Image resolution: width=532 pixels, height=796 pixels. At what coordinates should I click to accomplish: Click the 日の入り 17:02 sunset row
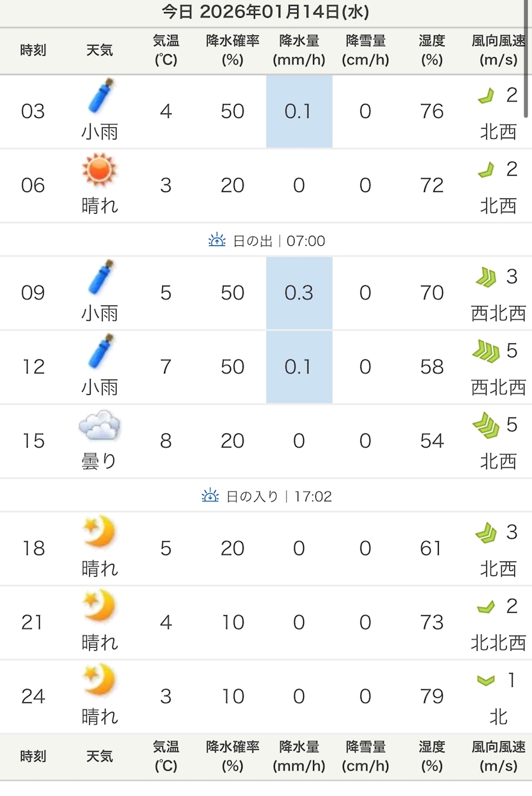(266, 496)
